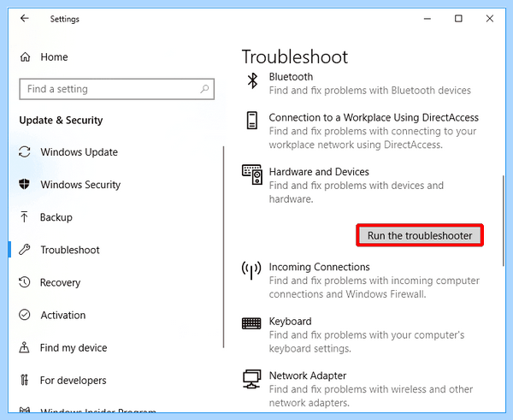Click the Keyboard icon

251,323
